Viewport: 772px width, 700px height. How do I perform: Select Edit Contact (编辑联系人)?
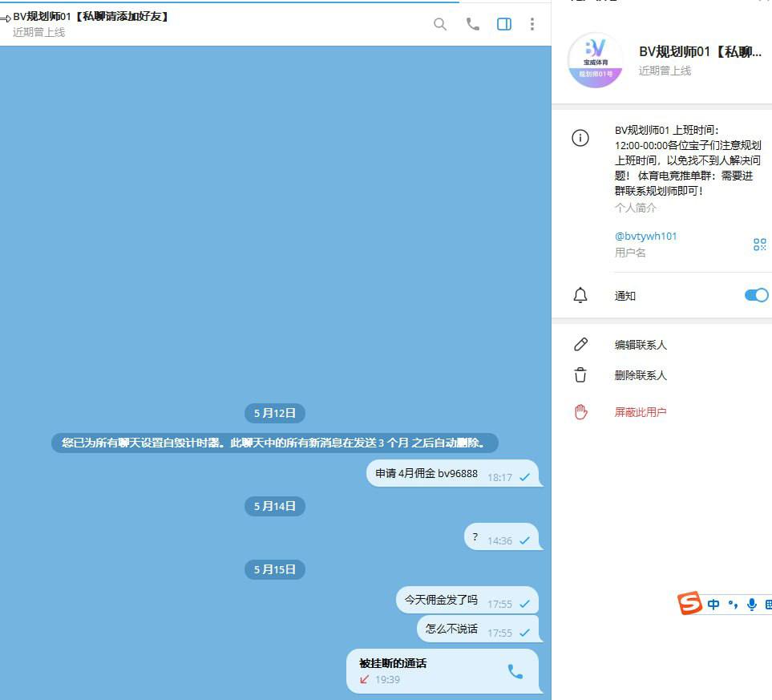click(641, 345)
